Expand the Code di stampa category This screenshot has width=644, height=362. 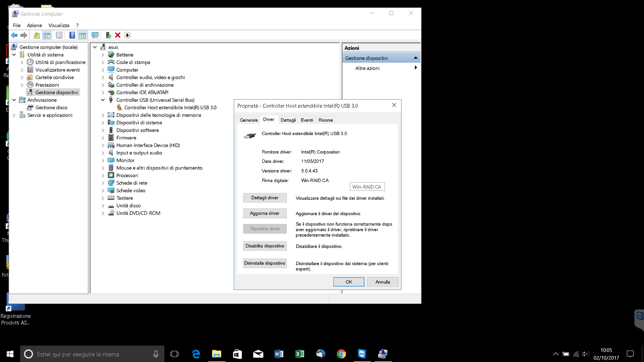pyautogui.click(x=103, y=62)
